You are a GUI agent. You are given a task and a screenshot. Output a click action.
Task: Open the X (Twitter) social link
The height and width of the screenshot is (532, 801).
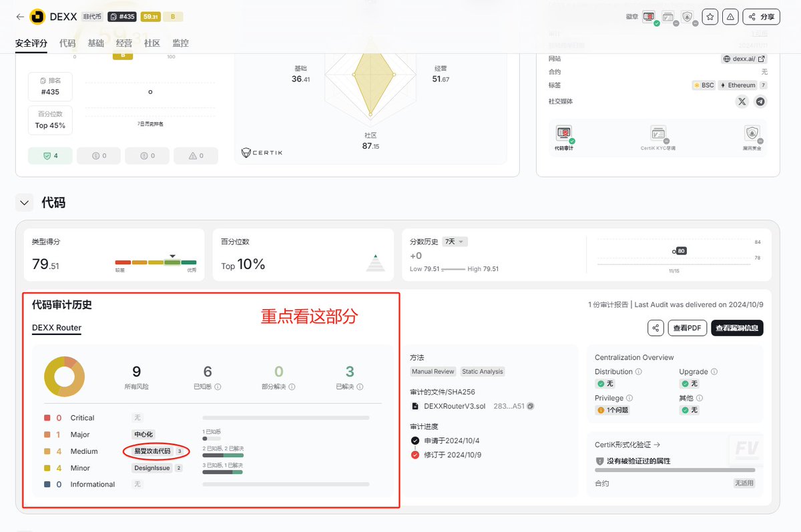click(x=742, y=101)
